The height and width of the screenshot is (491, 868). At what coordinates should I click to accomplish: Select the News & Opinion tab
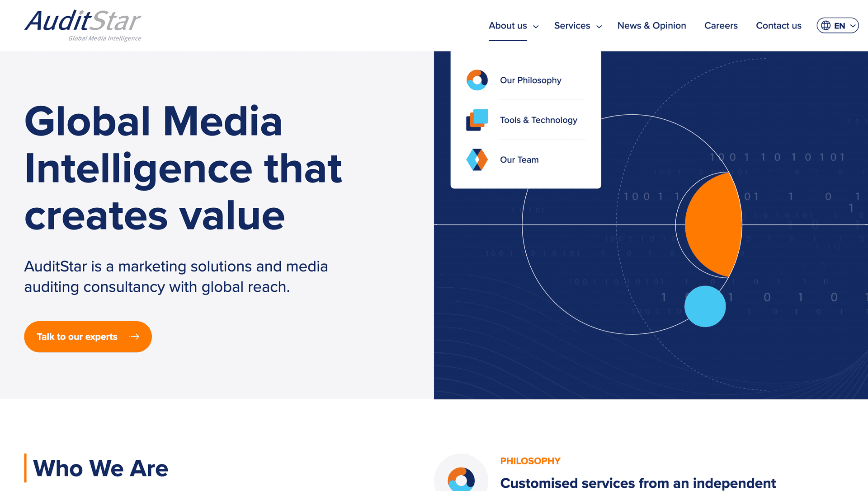click(x=651, y=26)
